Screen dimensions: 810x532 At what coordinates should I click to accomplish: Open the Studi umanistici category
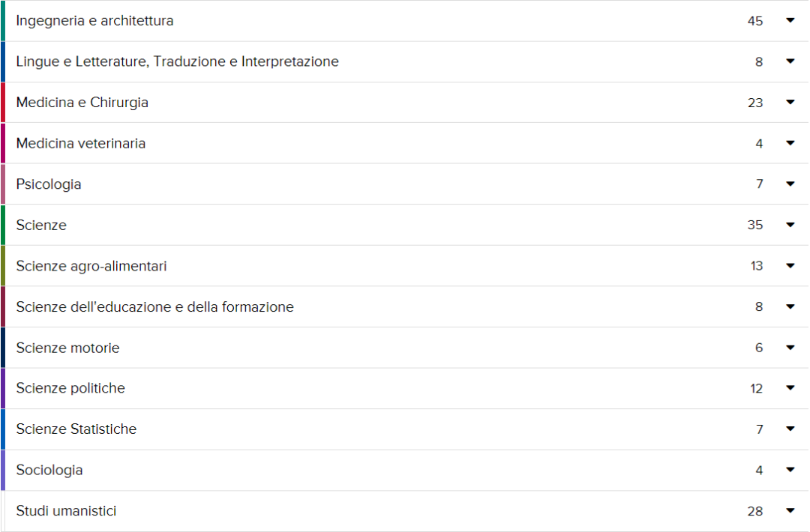[66, 511]
